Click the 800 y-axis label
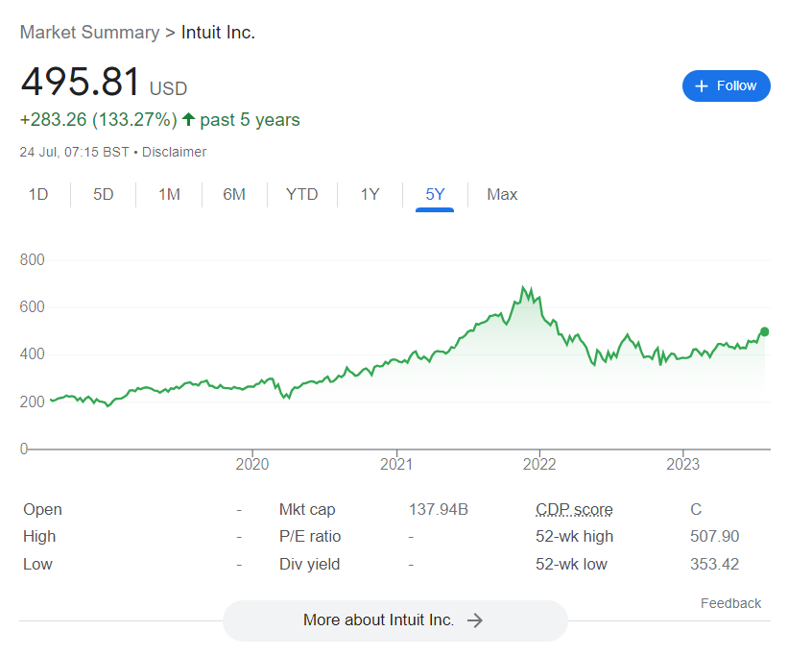This screenshot has height=656, width=812. [x=32, y=259]
